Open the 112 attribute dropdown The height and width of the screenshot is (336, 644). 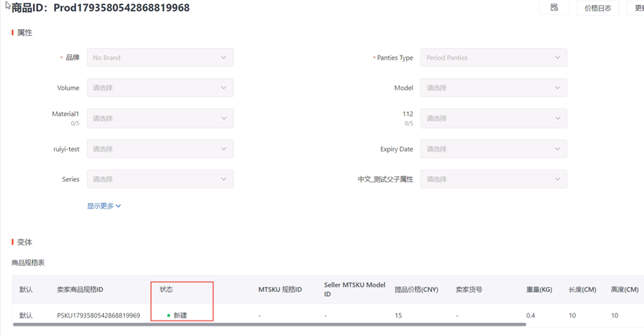click(493, 119)
